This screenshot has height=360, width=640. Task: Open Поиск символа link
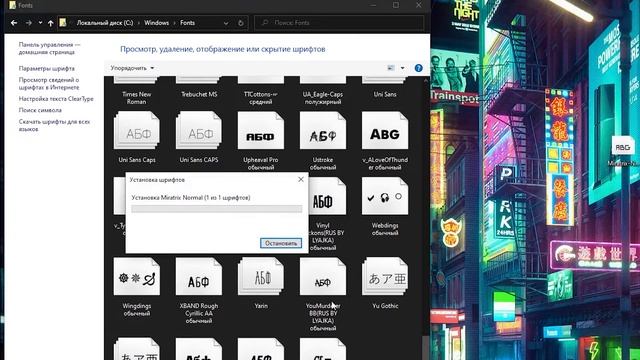[x=40, y=110]
